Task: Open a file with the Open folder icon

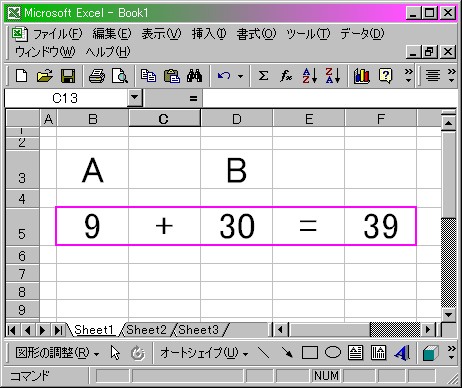Action: pyautogui.click(x=45, y=76)
